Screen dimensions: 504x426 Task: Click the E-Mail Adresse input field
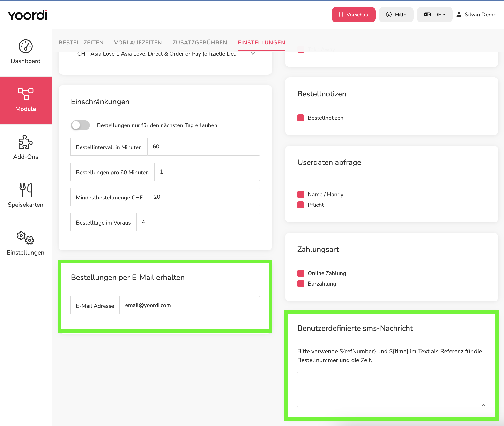(190, 305)
